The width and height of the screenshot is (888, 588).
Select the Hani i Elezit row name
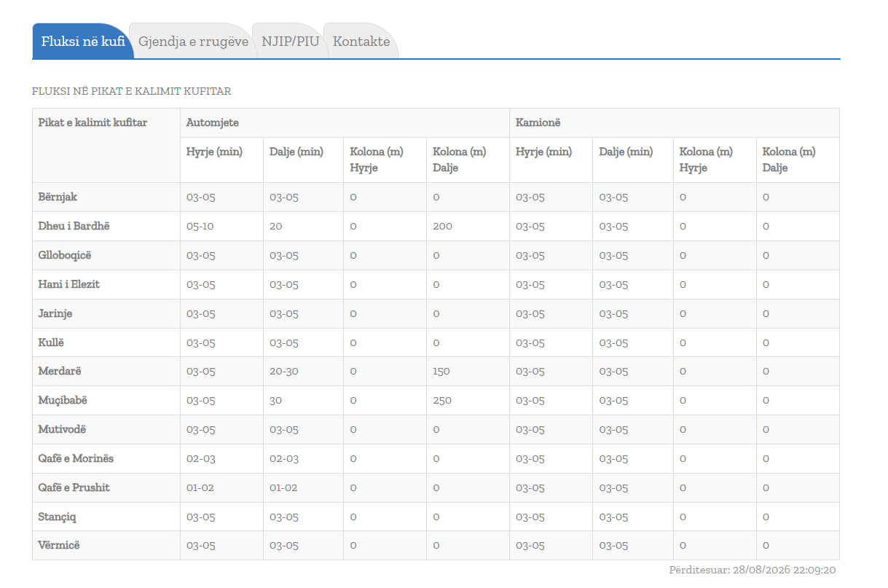coord(68,284)
